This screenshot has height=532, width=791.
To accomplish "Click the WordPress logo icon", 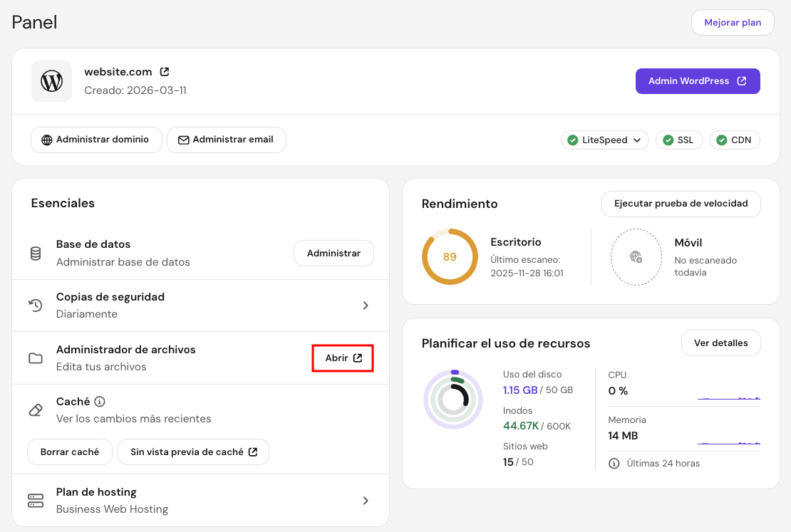I will click(x=51, y=81).
